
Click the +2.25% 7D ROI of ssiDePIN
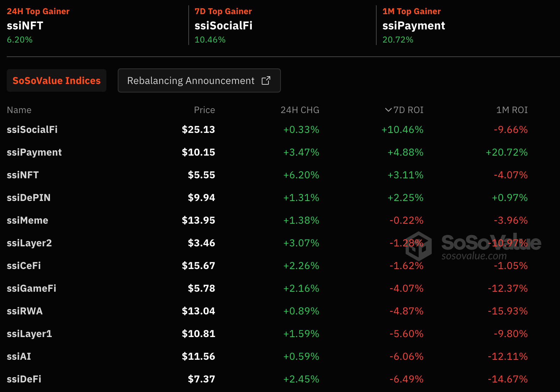(x=405, y=197)
